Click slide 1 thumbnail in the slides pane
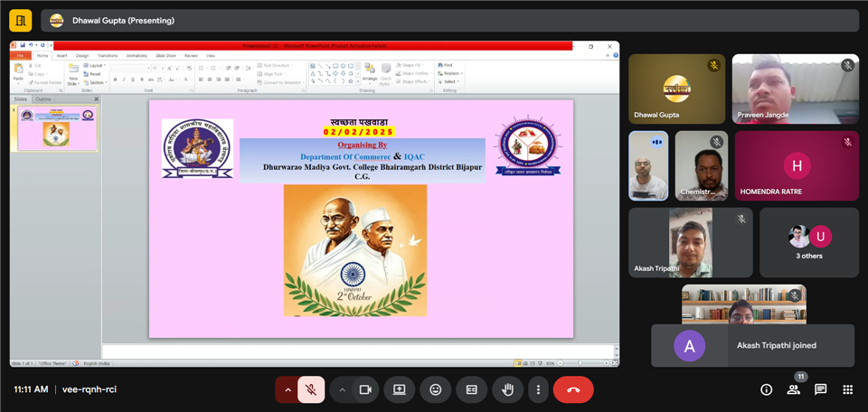The height and width of the screenshot is (412, 868). (58, 128)
